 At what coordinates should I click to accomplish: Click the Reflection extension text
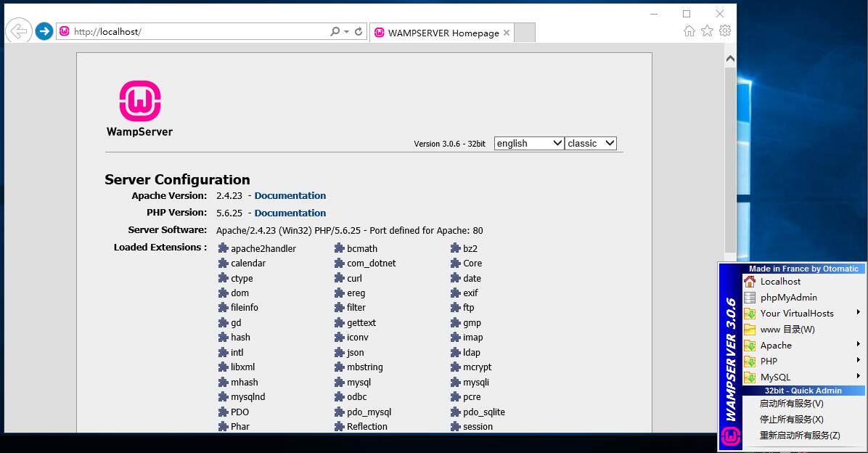point(367,426)
